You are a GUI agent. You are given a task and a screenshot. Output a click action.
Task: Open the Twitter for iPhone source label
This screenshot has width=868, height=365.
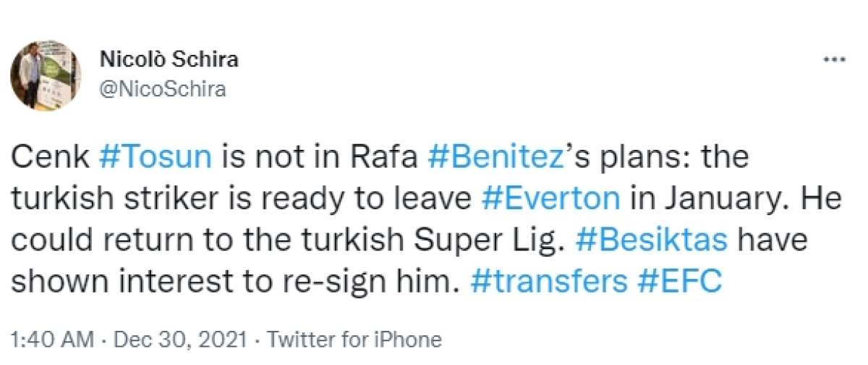(356, 339)
